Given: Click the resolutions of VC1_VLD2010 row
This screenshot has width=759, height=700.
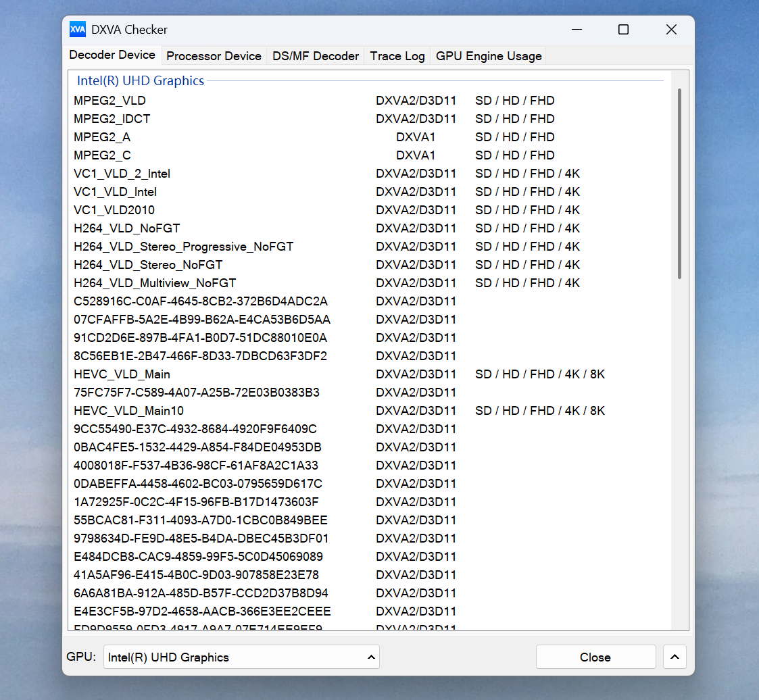Looking at the screenshot, I should tap(527, 210).
